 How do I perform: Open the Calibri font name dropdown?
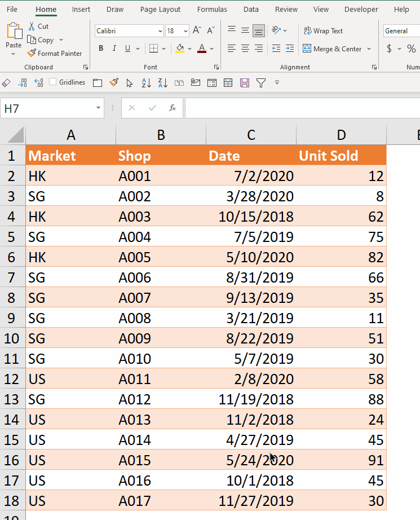(161, 31)
